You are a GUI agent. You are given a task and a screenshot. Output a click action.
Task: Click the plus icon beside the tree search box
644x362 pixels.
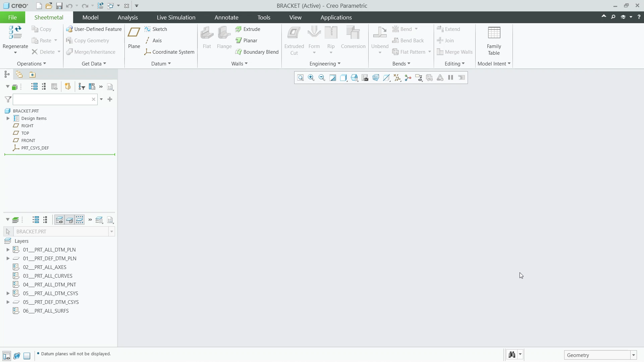pyautogui.click(x=110, y=99)
